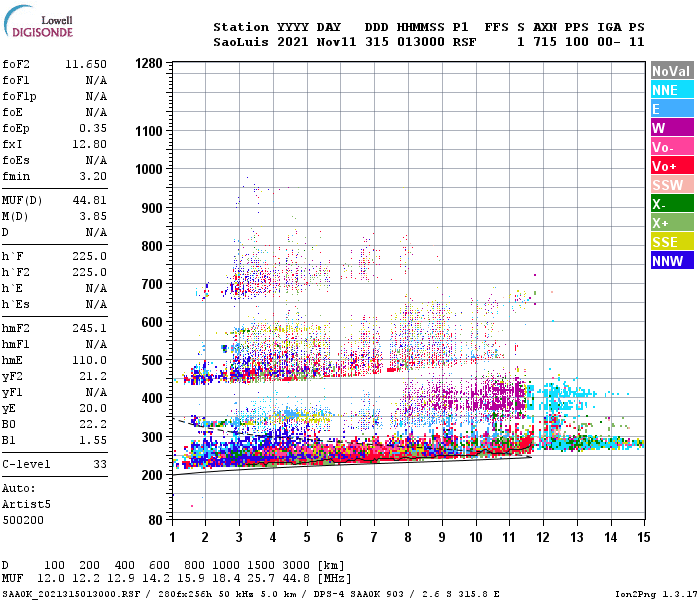Click the B1 value 1.55

click(93, 440)
